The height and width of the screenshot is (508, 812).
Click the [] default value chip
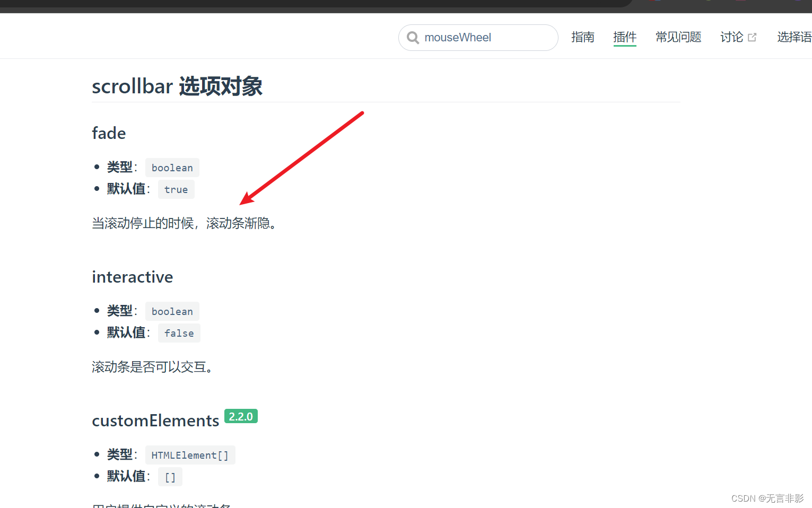(x=170, y=477)
